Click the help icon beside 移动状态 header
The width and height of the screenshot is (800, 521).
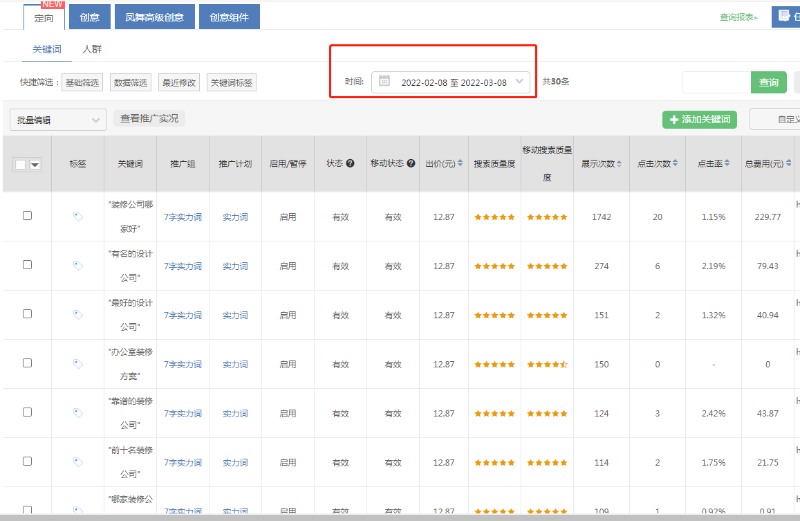point(411,163)
